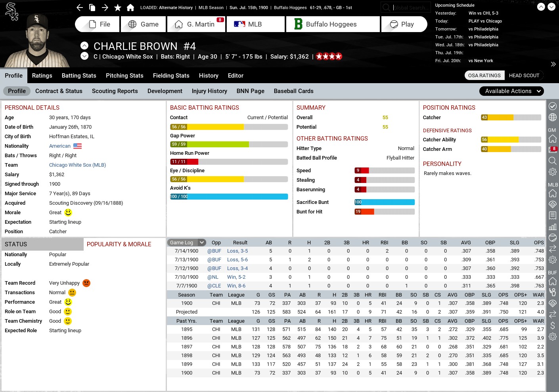The image size is (559, 392).
Task: Click the MLB diamond icon in sidebar
Action: 553,204
